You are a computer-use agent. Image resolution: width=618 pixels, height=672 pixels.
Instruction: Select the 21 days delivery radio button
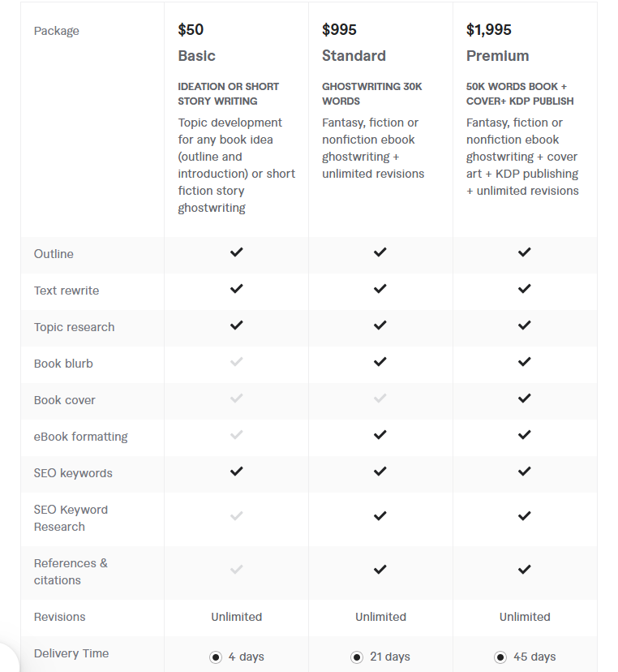(x=357, y=657)
